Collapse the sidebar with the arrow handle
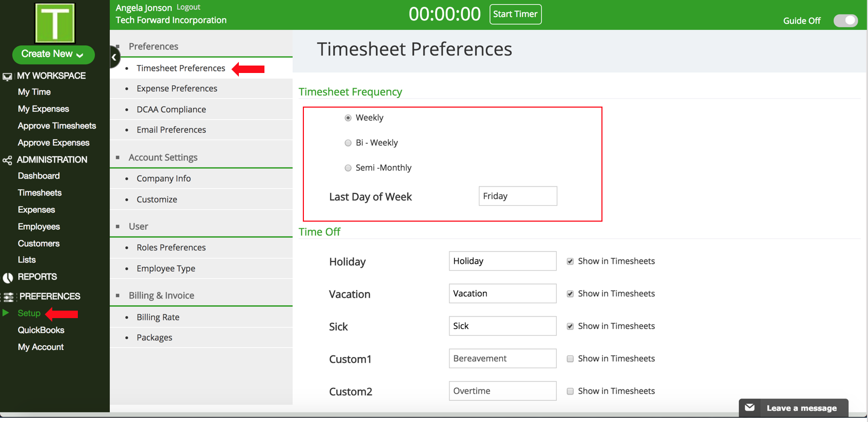The width and height of the screenshot is (868, 422). [x=114, y=57]
